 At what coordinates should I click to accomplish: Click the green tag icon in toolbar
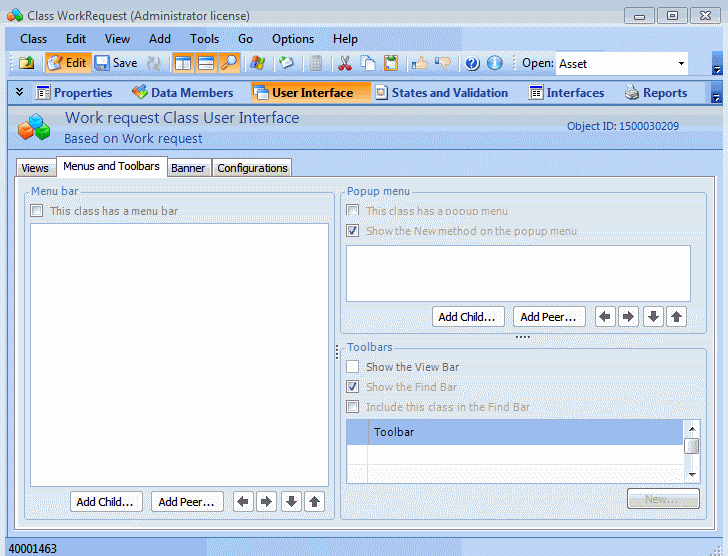point(286,63)
